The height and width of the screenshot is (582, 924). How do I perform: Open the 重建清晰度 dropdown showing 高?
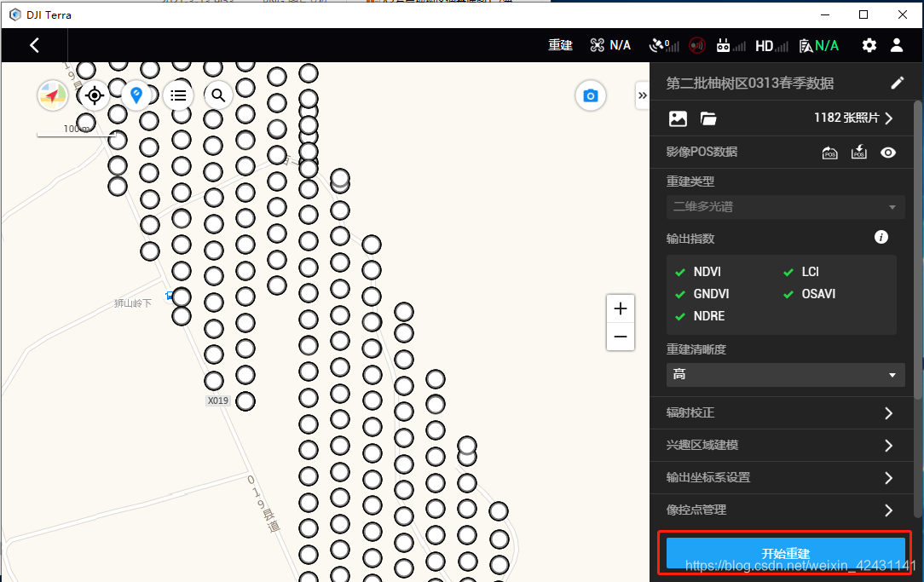pyautogui.click(x=784, y=375)
